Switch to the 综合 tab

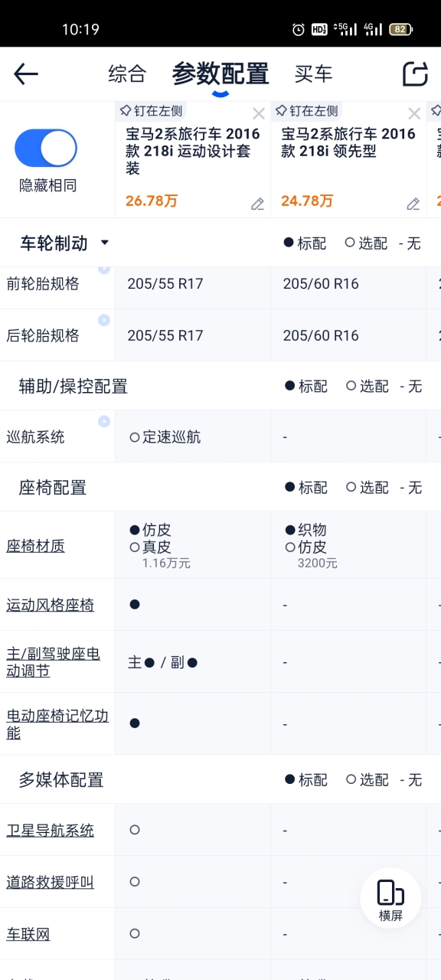point(127,74)
